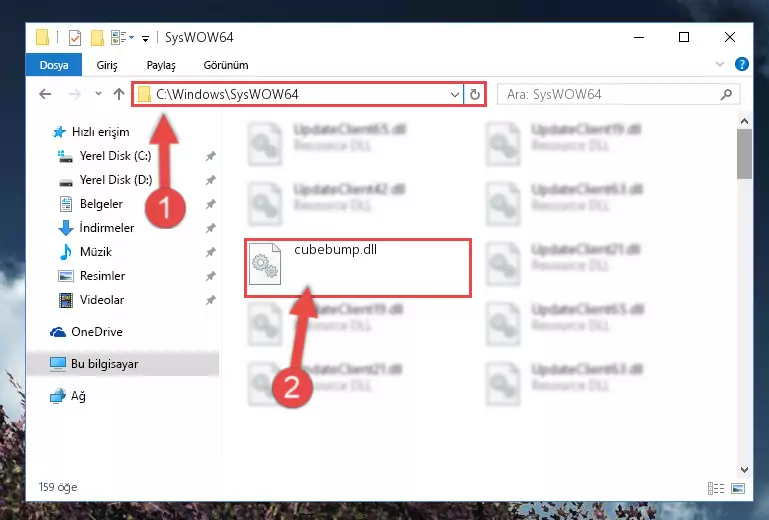Open İndirmeler folder in sidebar
This screenshot has height=520, width=769.
106,228
